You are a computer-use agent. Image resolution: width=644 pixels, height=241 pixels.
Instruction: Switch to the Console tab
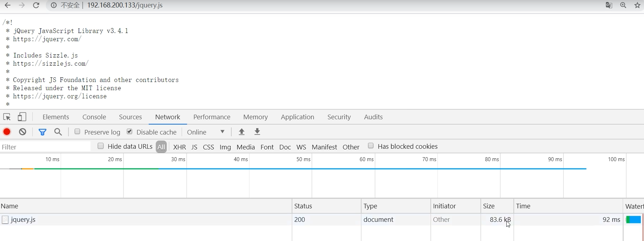point(94,117)
